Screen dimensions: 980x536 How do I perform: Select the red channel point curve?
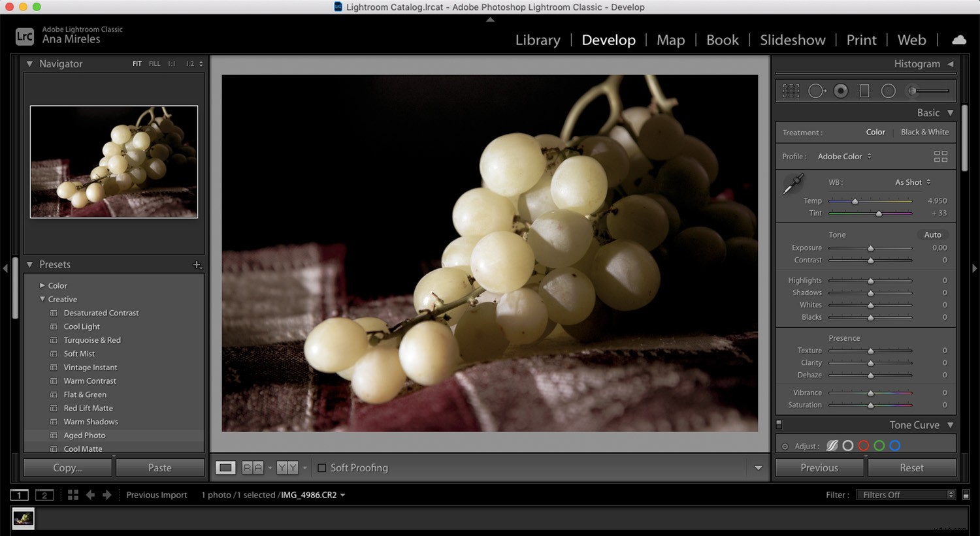[x=863, y=446]
